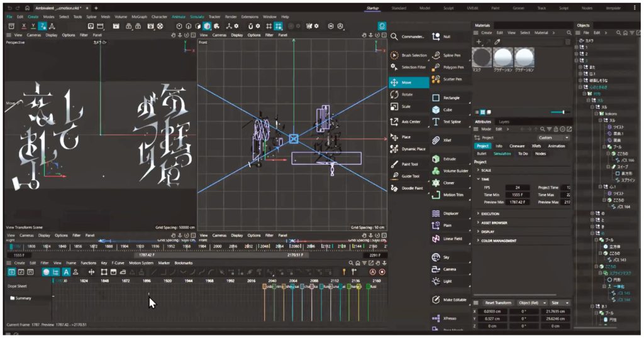
Task: Toggle the X axis lock
Action: click(x=24, y=26)
